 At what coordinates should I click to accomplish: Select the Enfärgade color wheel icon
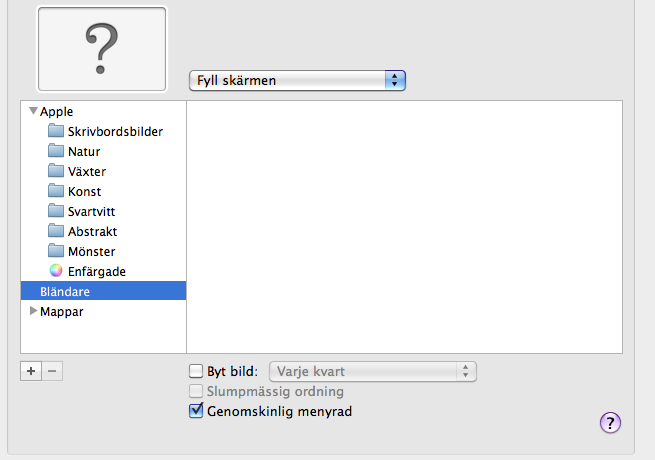coord(56,271)
